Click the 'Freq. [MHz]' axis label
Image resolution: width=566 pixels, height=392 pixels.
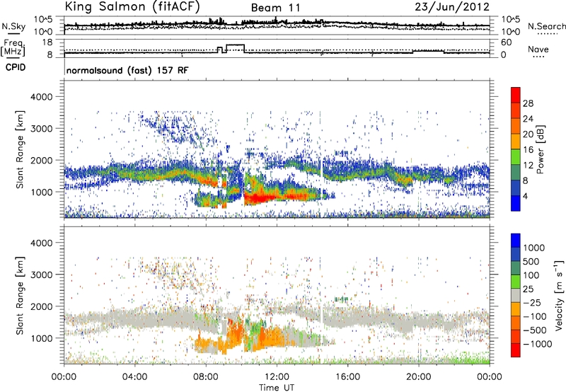pyautogui.click(x=13, y=47)
